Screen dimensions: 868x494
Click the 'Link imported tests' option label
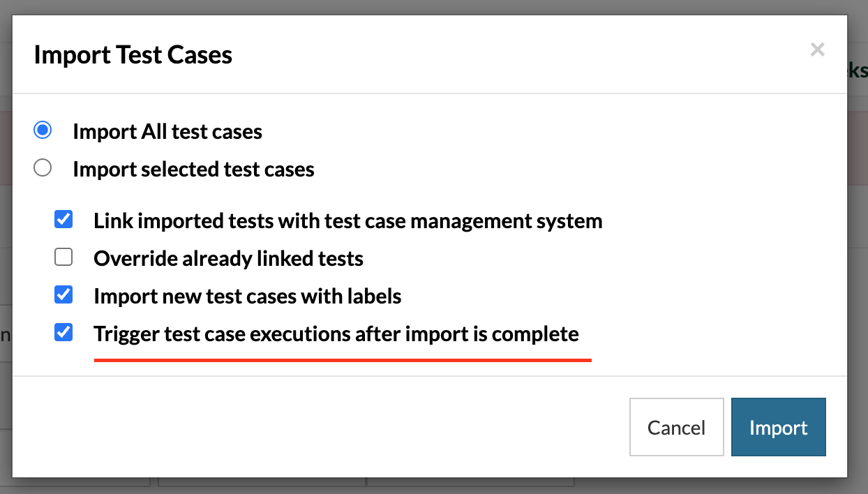(347, 221)
